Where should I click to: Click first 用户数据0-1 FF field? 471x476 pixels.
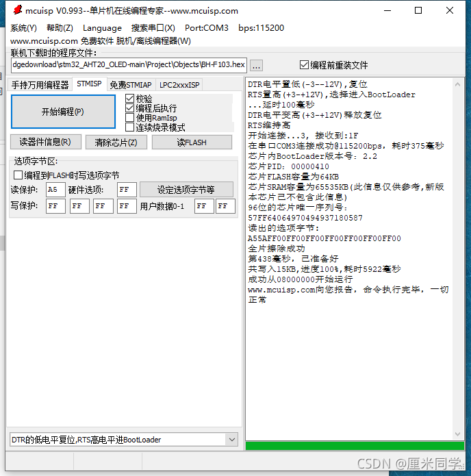coord(204,206)
